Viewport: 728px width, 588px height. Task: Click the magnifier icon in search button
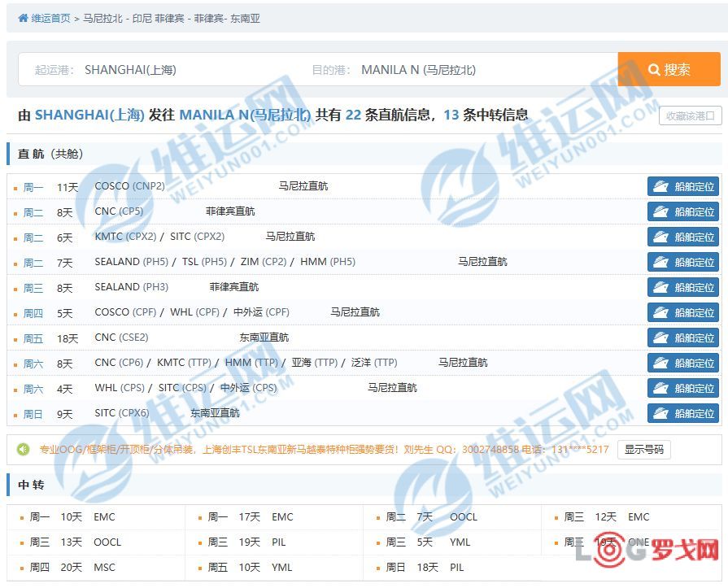click(x=654, y=70)
